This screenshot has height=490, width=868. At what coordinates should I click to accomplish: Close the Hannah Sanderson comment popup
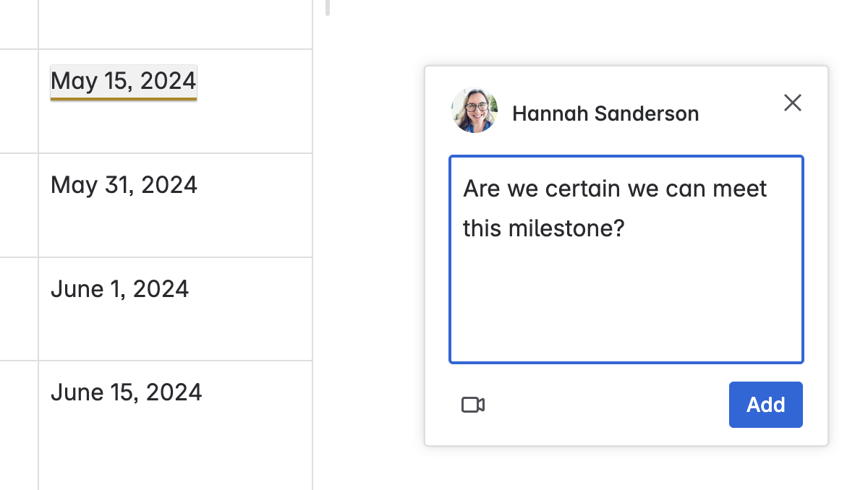click(793, 103)
